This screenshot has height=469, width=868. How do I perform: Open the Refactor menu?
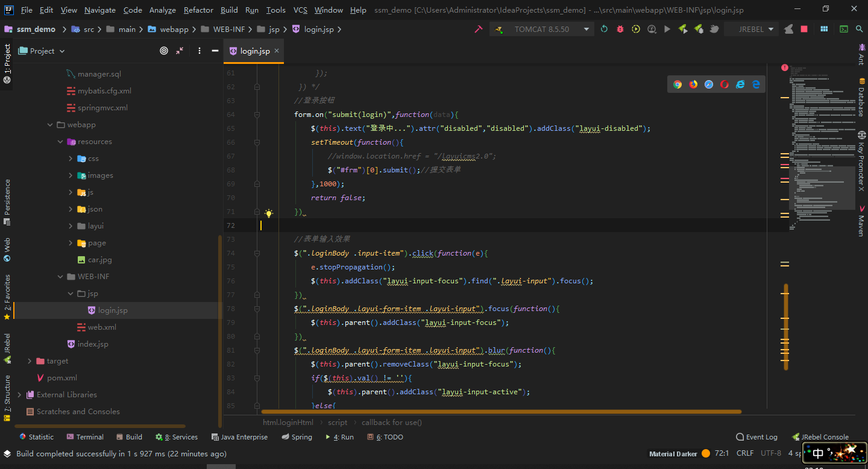(x=198, y=10)
